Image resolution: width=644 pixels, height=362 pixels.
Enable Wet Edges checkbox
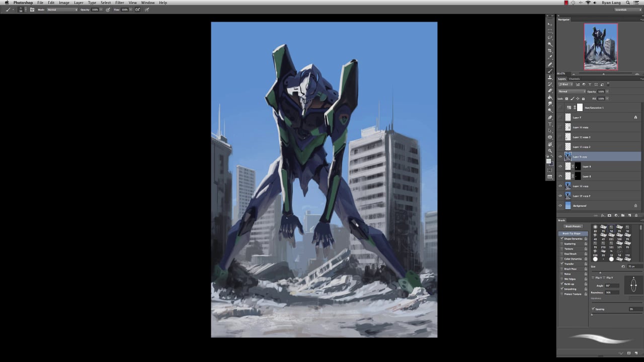tap(562, 279)
